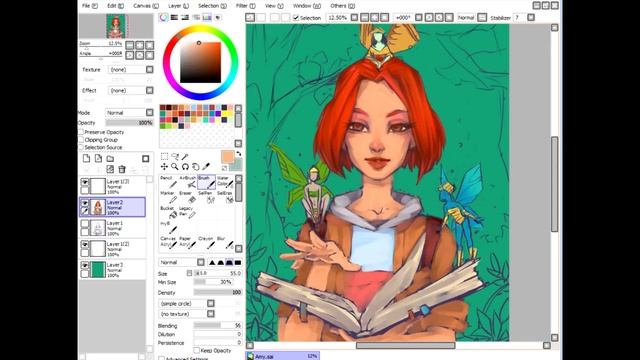Open the (simple circle) brush shape dropdown

(x=211, y=303)
